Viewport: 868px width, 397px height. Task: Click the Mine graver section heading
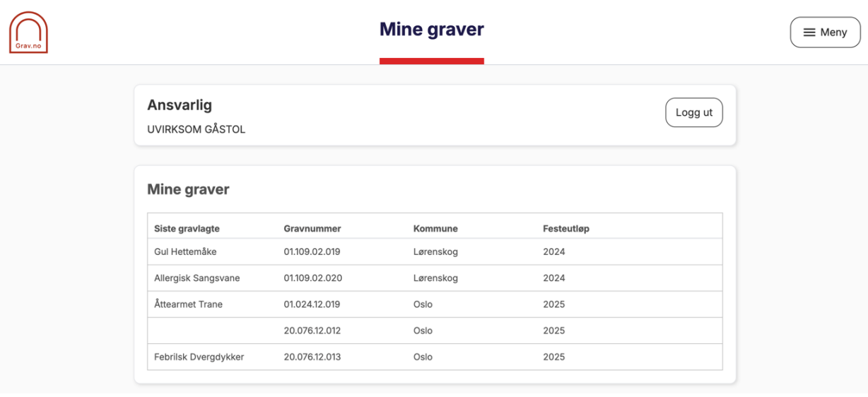(x=188, y=189)
